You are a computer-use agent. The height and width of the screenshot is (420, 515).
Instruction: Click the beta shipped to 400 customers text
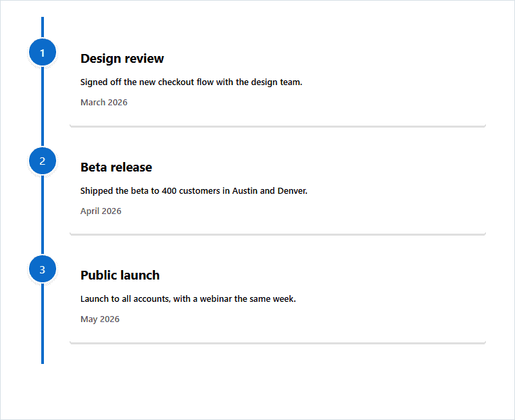point(194,190)
